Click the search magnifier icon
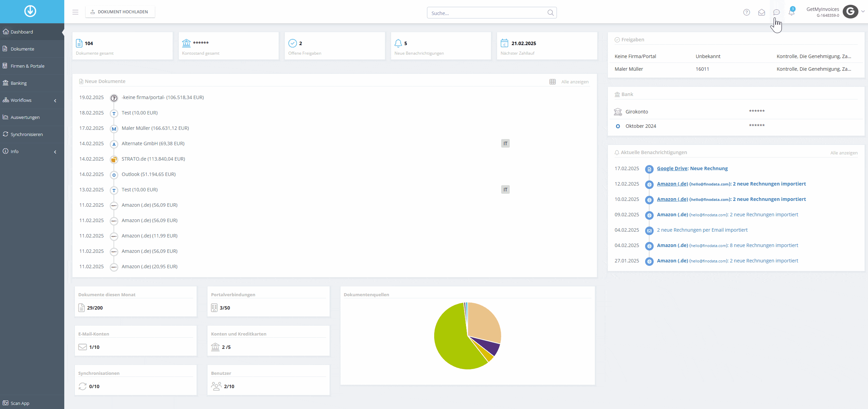 click(550, 13)
